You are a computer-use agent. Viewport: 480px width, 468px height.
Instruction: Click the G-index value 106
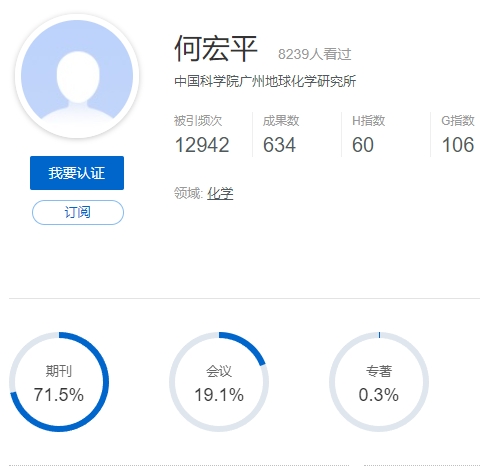pos(458,145)
